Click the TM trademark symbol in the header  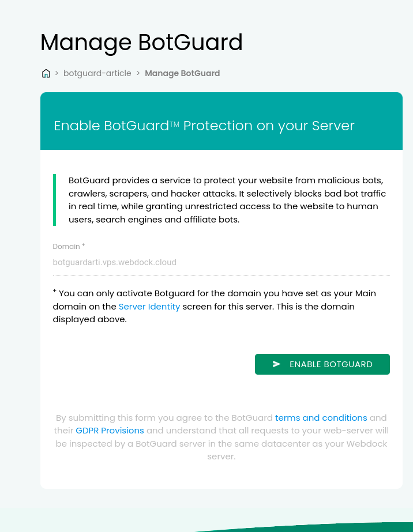174,124
